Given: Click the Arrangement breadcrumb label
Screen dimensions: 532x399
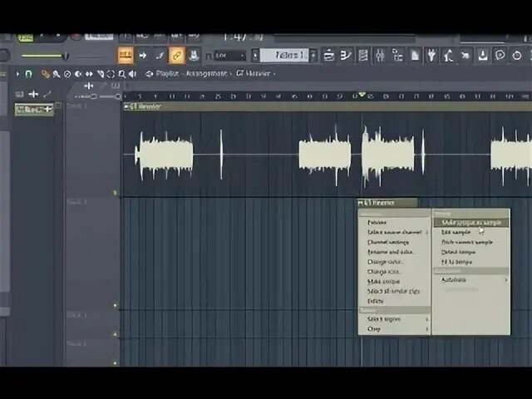Looking at the screenshot, I should pyautogui.click(x=206, y=74).
